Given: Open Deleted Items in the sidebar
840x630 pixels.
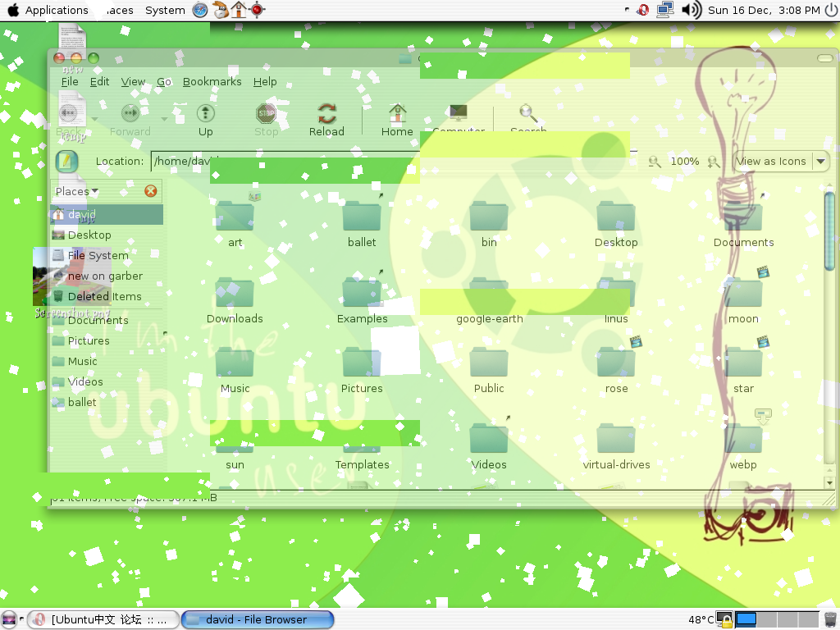Looking at the screenshot, I should 107,296.
